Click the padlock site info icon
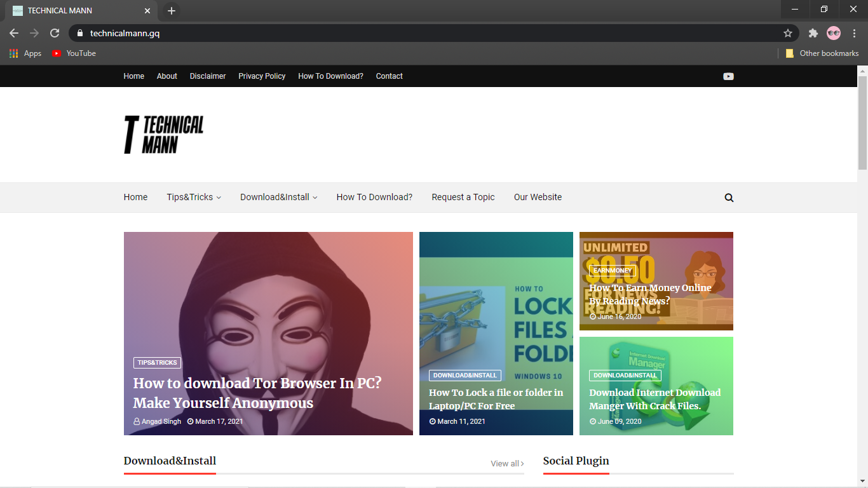 click(x=80, y=33)
